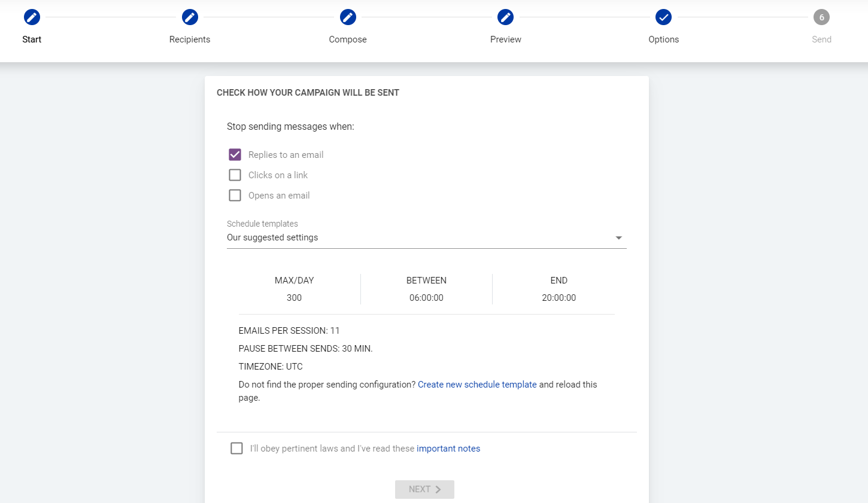
Task: Click the Preview step pencil icon
Action: click(506, 17)
